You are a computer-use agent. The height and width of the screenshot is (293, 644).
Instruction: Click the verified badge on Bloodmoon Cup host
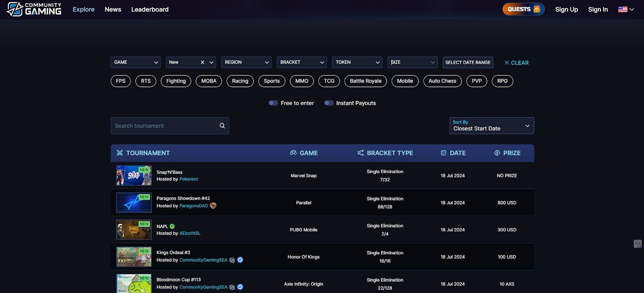240,287
